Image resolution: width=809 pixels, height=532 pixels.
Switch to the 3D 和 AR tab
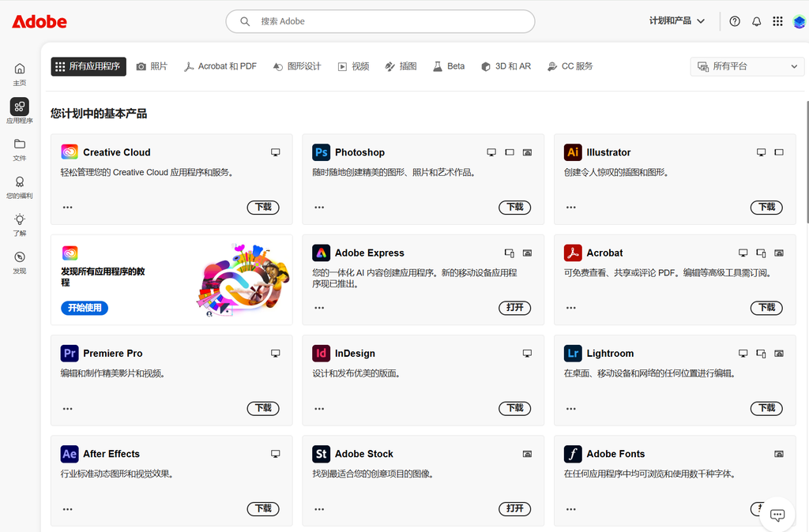pos(506,66)
